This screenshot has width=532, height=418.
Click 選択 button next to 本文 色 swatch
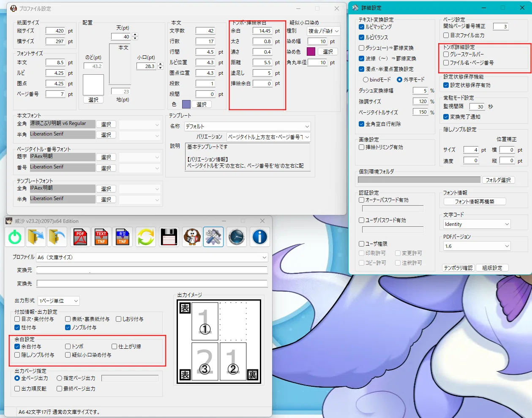pyautogui.click(x=202, y=104)
